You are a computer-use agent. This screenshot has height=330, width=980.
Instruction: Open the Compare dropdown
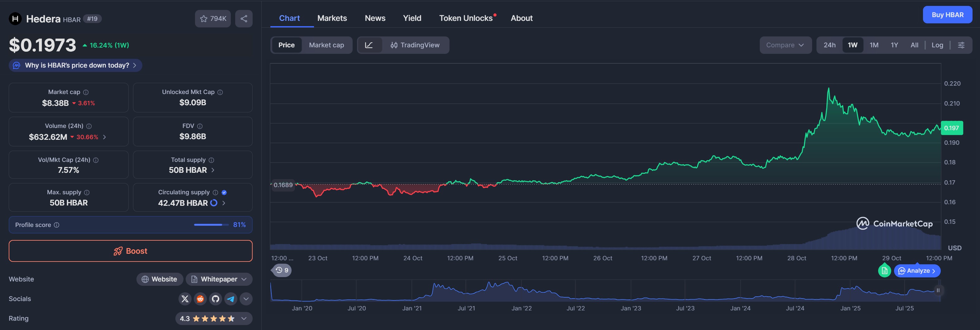point(785,45)
